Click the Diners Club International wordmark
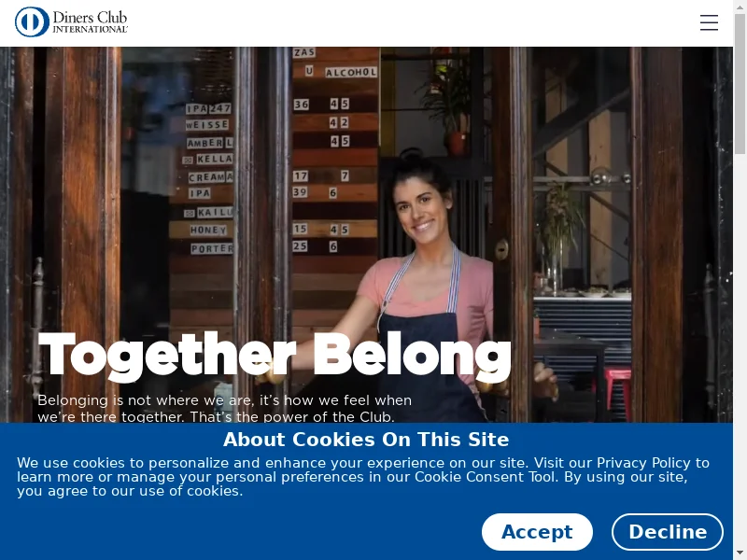The height and width of the screenshot is (560, 747). pos(90,21)
